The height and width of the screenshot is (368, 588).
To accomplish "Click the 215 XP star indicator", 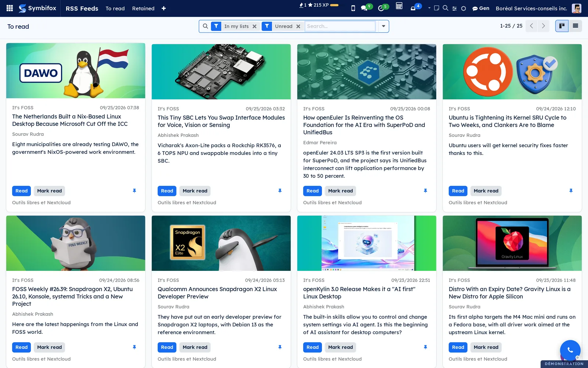I will tap(318, 5).
